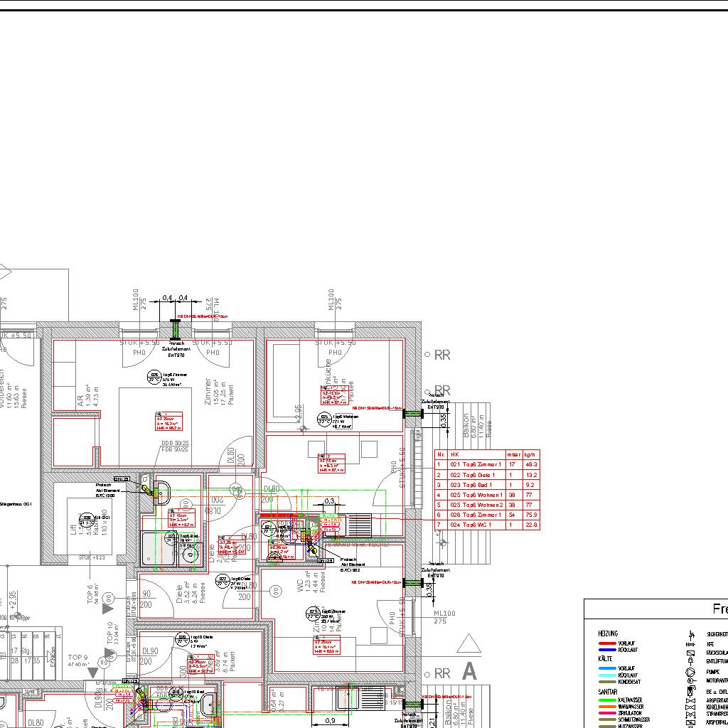Click the red Heizung Vorlauf legend line

(x=606, y=643)
